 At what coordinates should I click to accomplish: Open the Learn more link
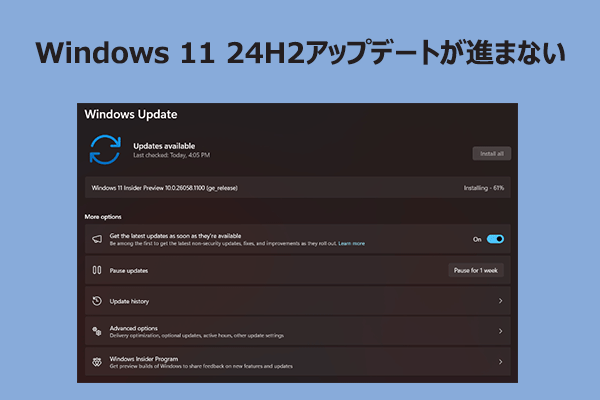coord(351,243)
